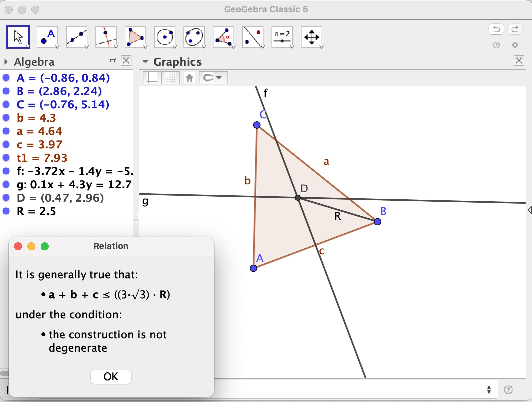Open Circle tool submenu arrow
The height and width of the screenshot is (402, 532).
point(175,47)
